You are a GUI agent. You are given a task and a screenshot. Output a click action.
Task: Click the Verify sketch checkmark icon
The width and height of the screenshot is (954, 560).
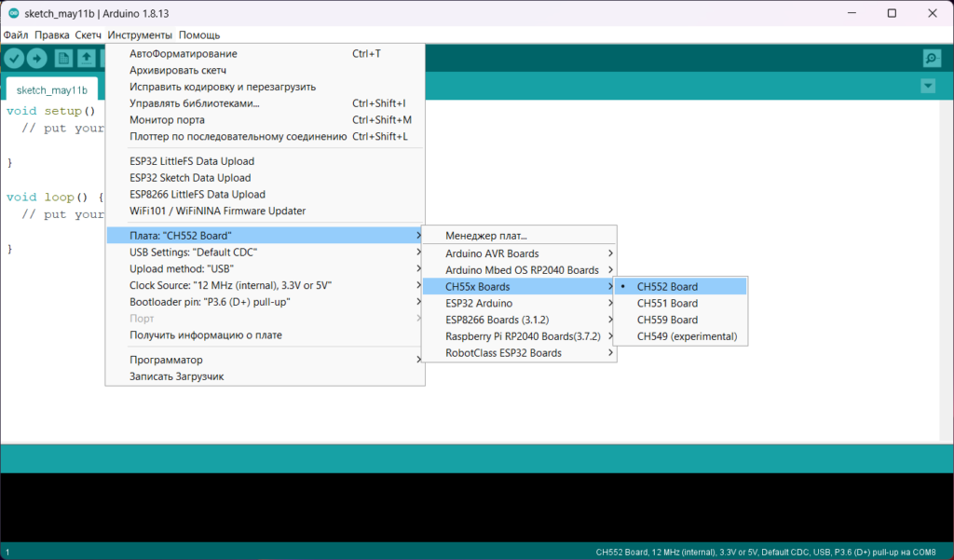(14, 59)
